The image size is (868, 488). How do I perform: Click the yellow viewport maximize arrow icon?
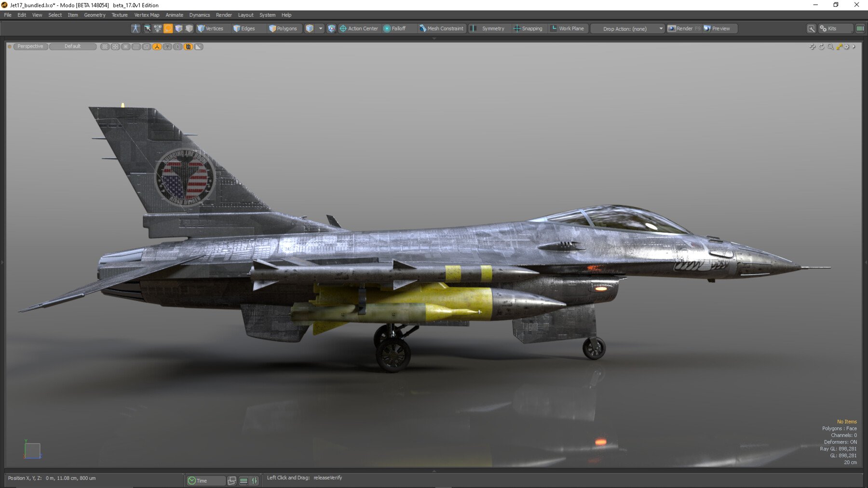point(839,47)
